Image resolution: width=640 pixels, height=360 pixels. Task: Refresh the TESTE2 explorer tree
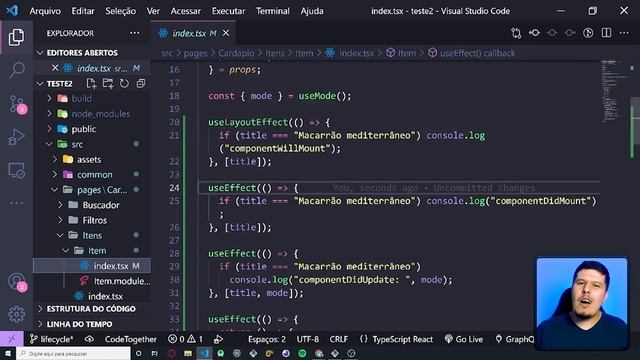124,84
